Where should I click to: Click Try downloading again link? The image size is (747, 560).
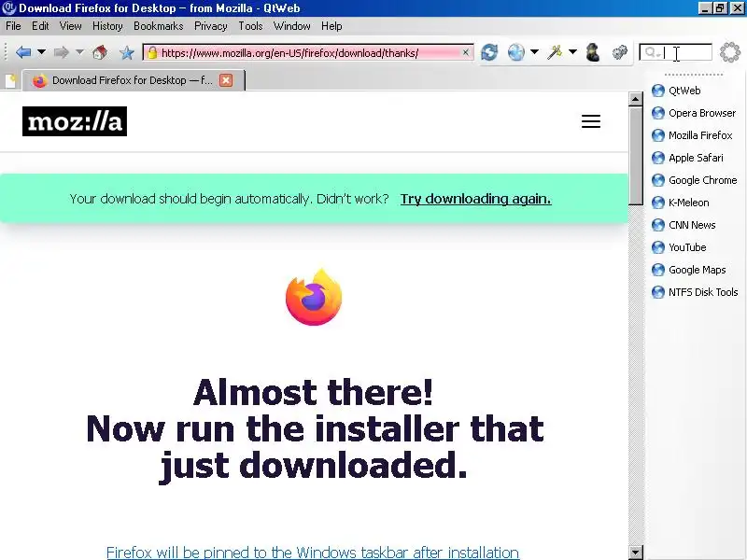(475, 199)
